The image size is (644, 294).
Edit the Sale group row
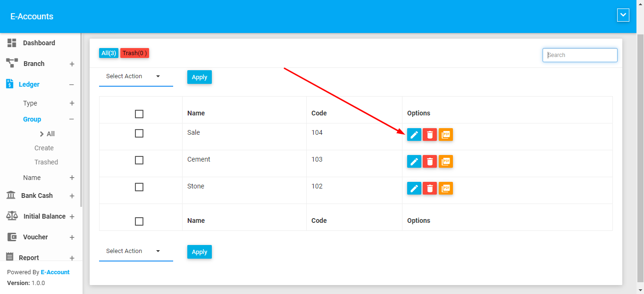pos(414,135)
